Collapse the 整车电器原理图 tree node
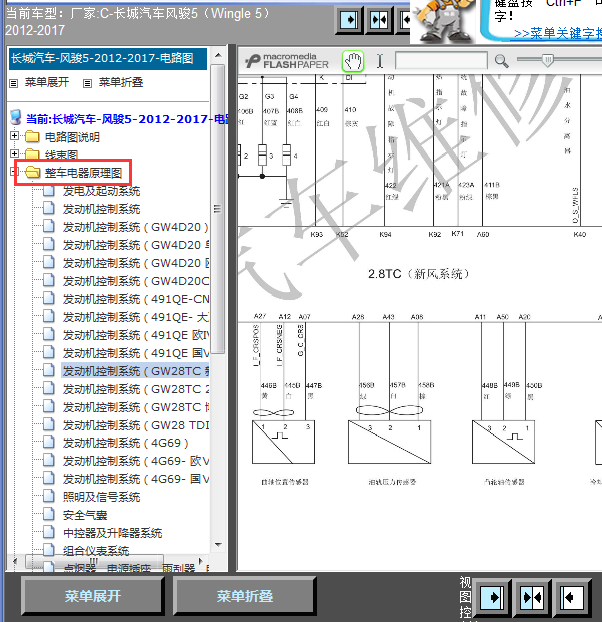602x622 pixels. pyautogui.click(x=14, y=171)
